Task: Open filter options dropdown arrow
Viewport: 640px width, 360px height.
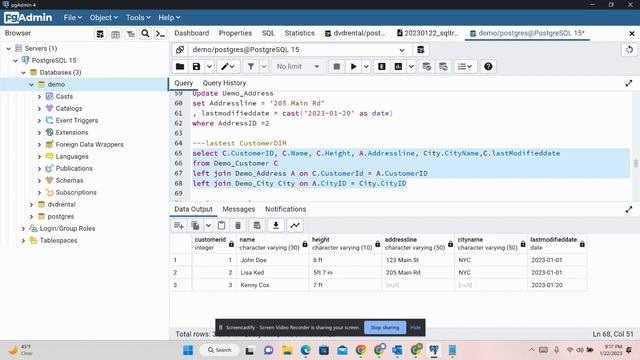Action: tap(264, 67)
